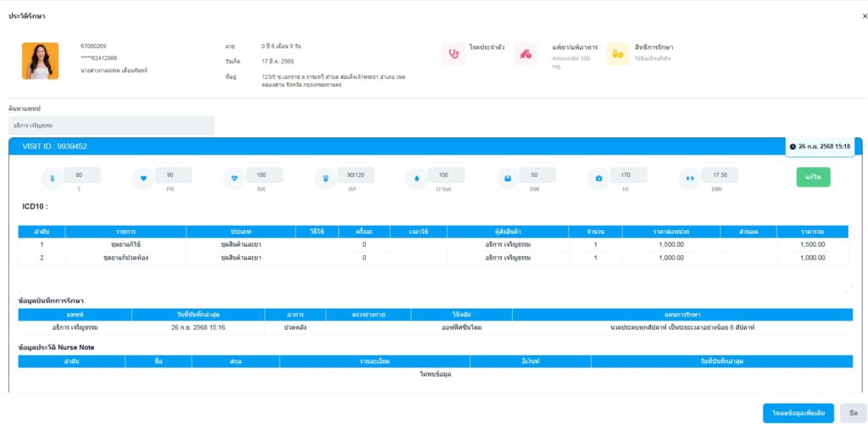This screenshot has height=424, width=868.
Task: Click the doctor search field อธิการ เจริญธรรม
Action: [111, 126]
